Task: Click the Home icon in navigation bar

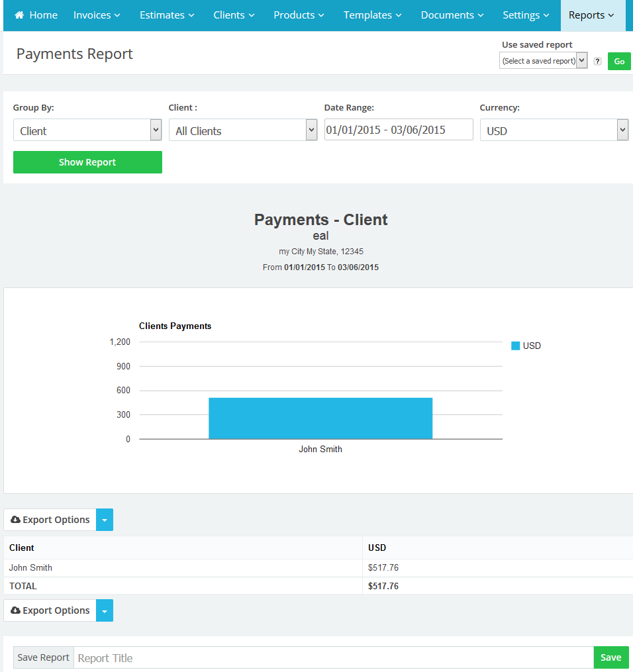Action: (x=20, y=15)
